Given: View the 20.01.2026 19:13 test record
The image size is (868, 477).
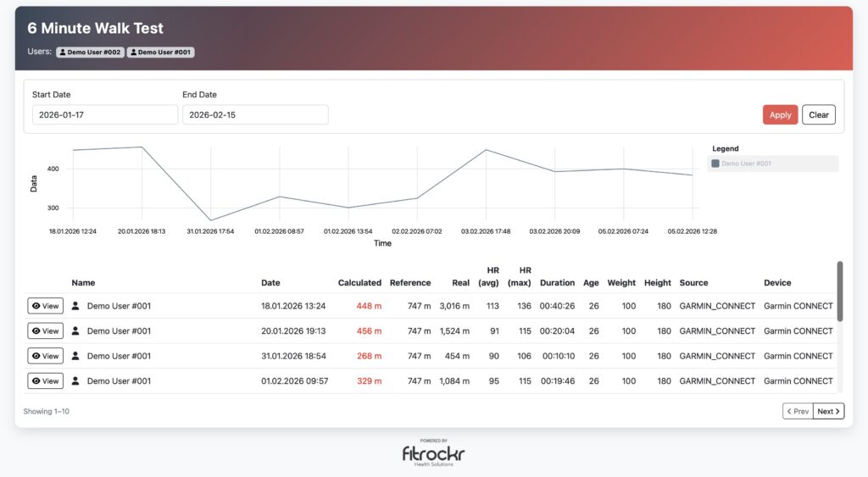Looking at the screenshot, I should point(45,331).
